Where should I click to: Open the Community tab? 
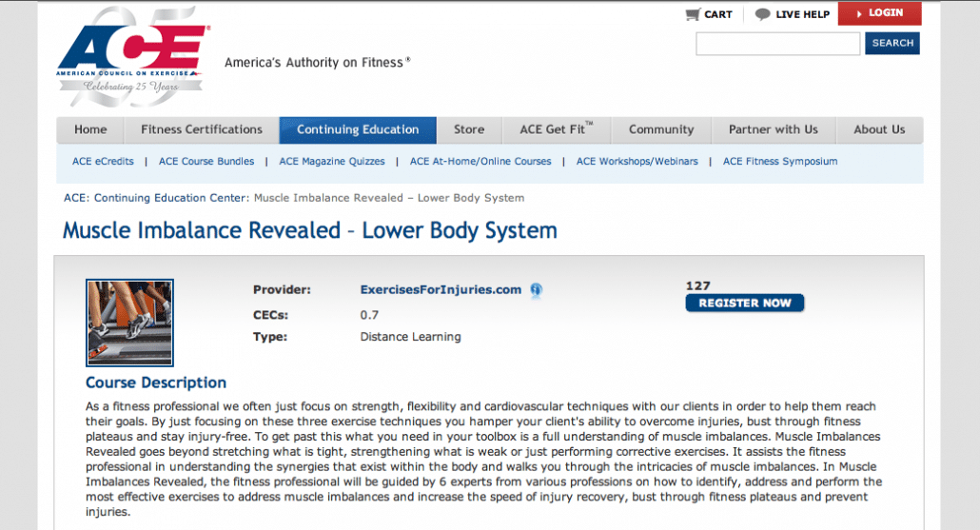661,130
